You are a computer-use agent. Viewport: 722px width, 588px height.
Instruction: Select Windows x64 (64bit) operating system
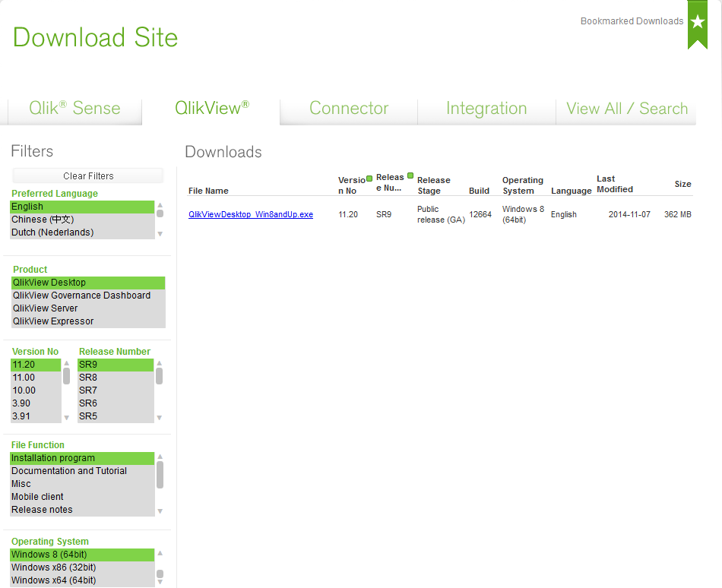pyautogui.click(x=82, y=580)
